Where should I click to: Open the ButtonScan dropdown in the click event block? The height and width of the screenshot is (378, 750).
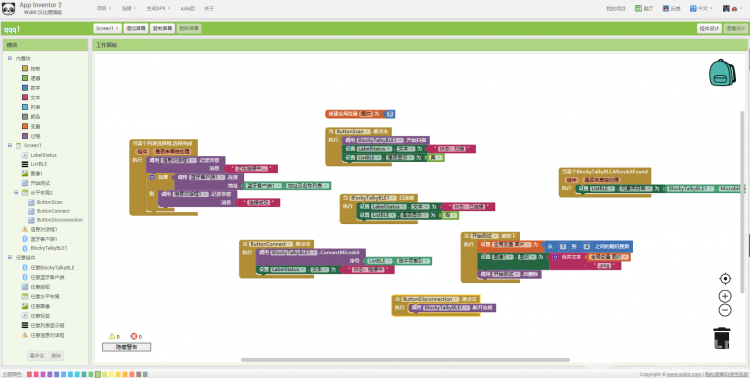coord(354,131)
